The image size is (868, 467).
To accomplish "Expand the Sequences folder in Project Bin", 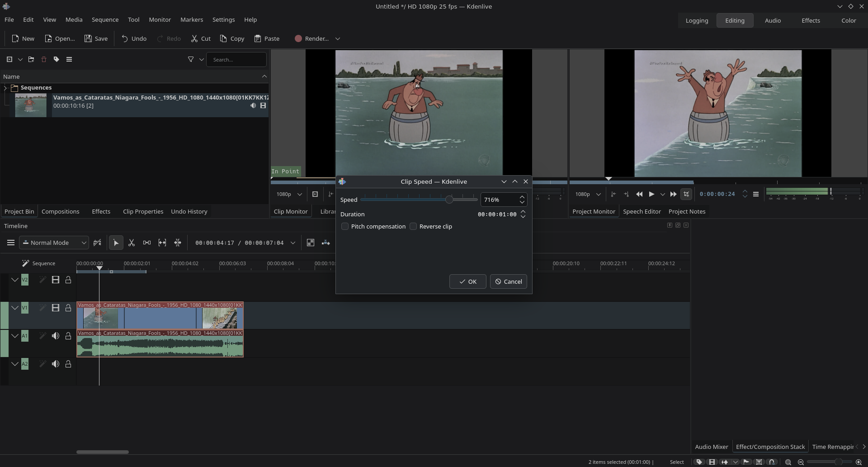I will pos(5,87).
